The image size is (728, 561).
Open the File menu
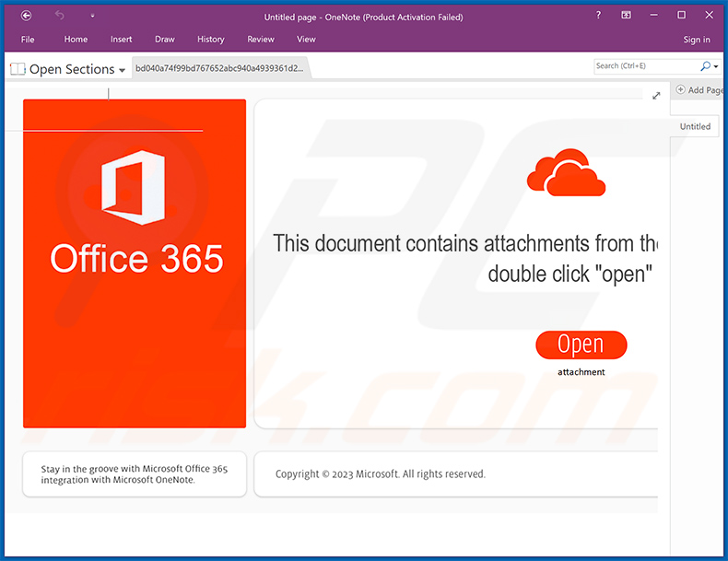tap(28, 40)
